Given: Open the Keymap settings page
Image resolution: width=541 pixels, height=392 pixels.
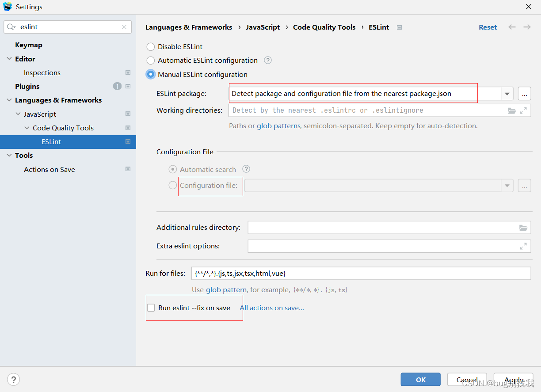Looking at the screenshot, I should tap(29, 45).
